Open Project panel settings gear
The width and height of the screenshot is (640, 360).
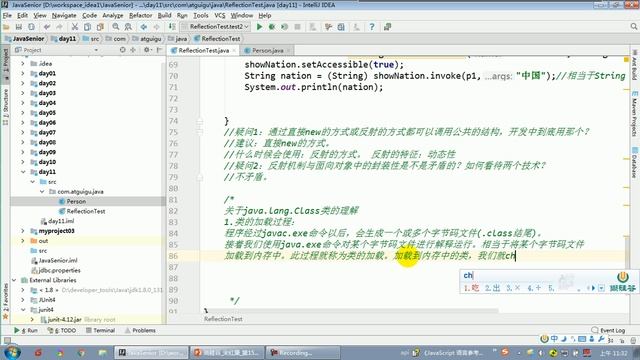(147, 50)
